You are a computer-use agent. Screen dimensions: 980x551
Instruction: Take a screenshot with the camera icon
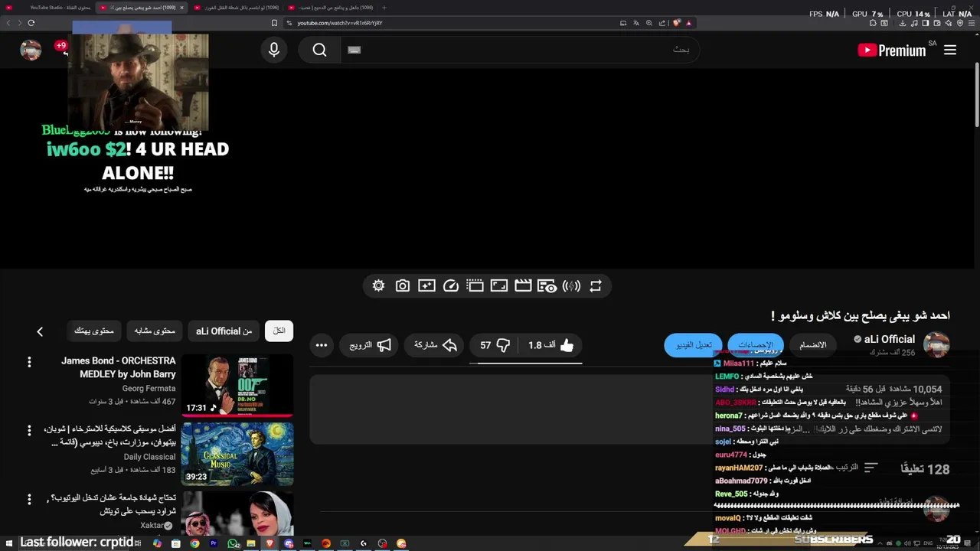[403, 285]
